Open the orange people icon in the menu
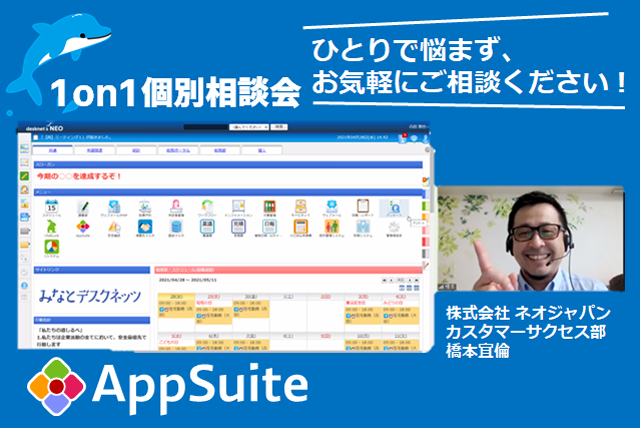Image resolution: width=640 pixels, height=428 pixels. click(x=332, y=226)
